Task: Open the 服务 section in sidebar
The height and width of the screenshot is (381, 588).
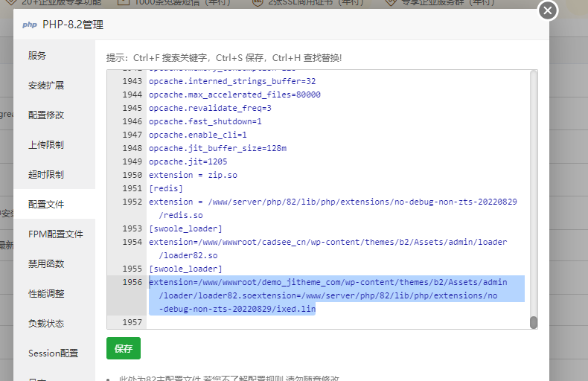Action: point(37,56)
